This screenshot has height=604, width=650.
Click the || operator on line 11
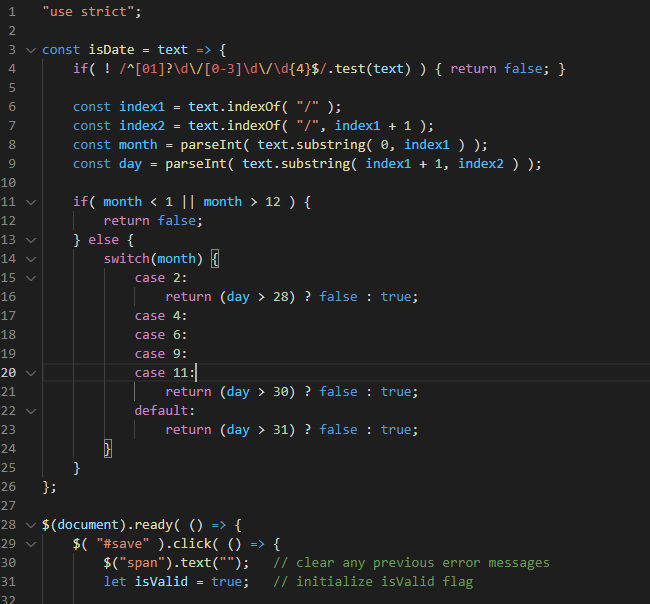pyautogui.click(x=188, y=202)
